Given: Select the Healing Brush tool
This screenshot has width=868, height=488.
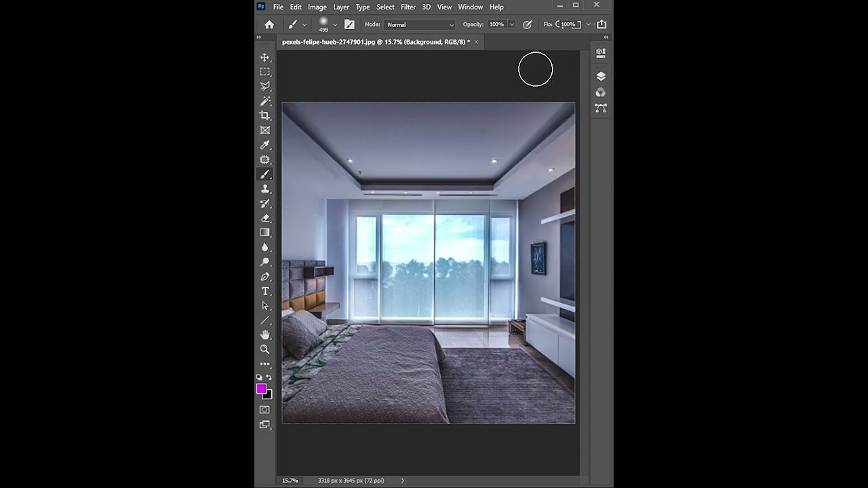Looking at the screenshot, I should click(265, 160).
